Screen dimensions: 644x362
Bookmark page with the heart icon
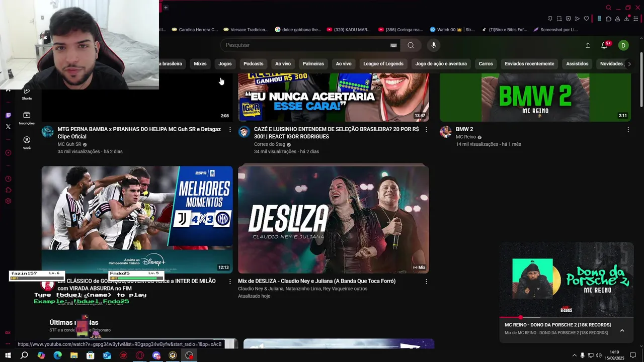[x=586, y=19]
